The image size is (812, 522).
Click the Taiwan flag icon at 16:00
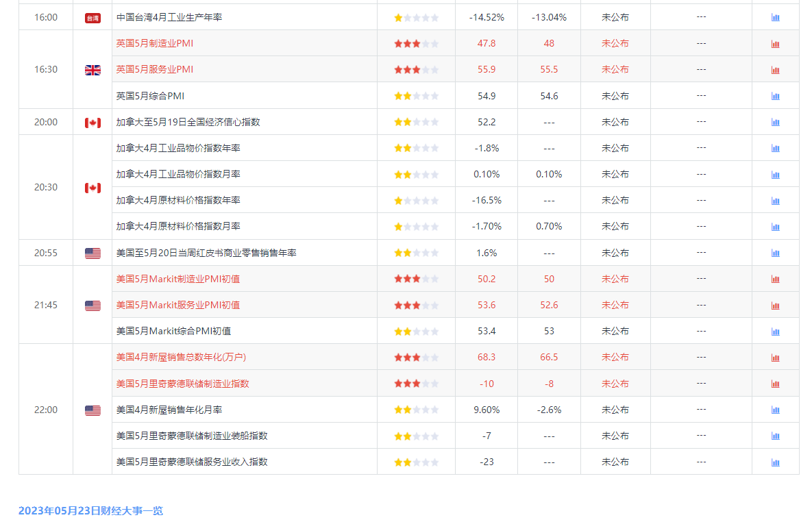tap(93, 18)
